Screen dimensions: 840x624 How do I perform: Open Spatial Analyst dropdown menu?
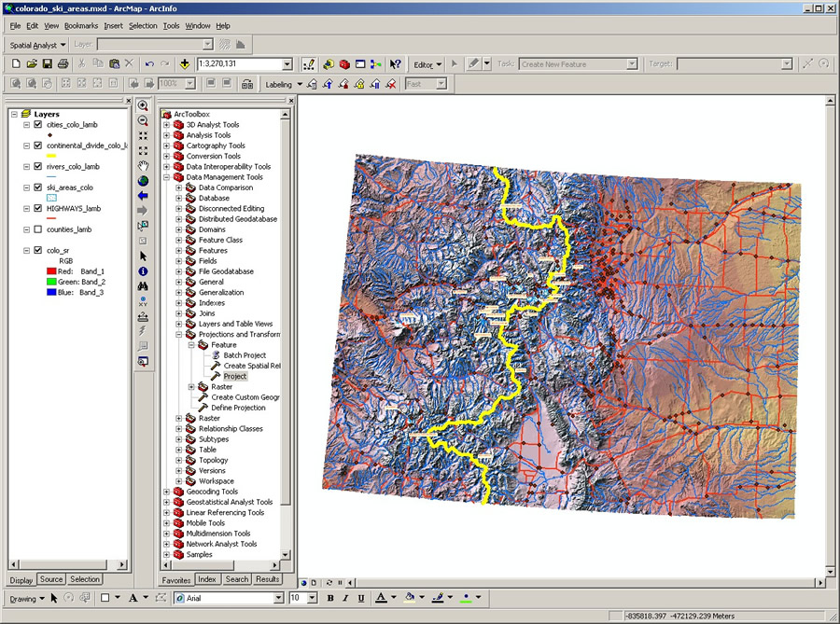coord(37,45)
